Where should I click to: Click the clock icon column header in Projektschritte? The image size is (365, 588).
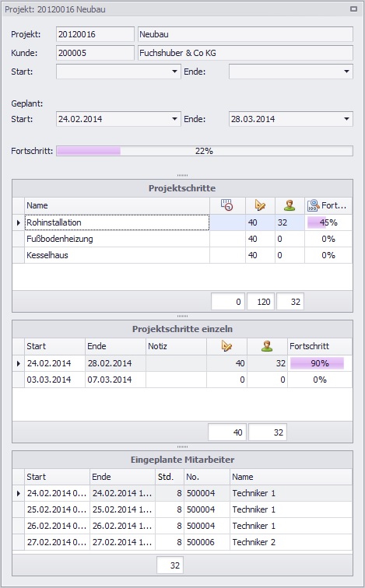pyautogui.click(x=227, y=205)
